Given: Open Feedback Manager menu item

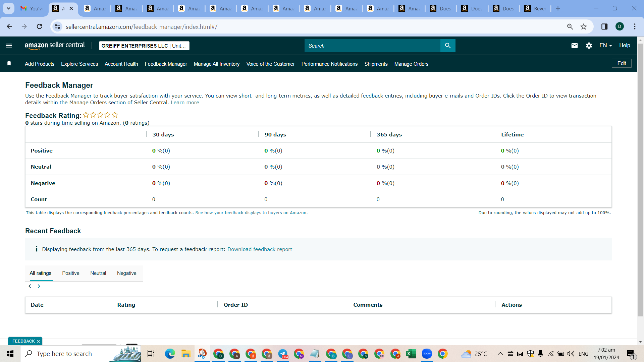Looking at the screenshot, I should [166, 64].
